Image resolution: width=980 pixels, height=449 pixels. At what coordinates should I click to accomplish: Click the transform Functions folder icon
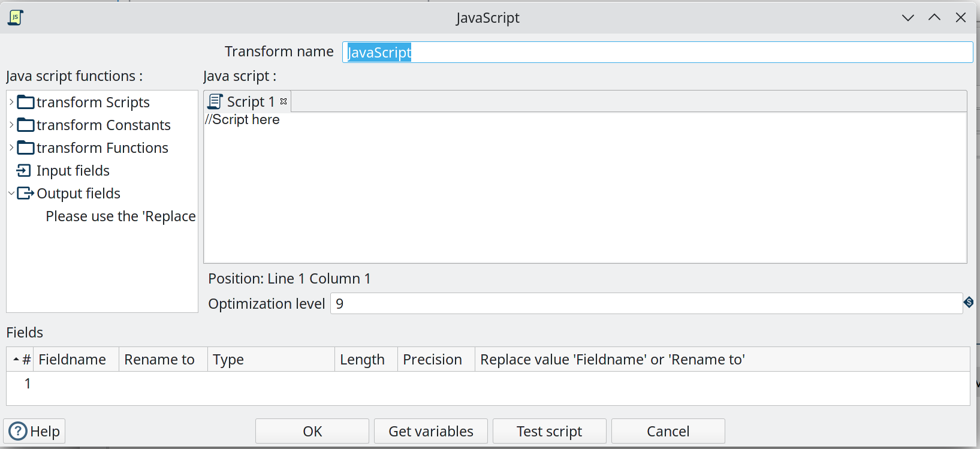pos(26,148)
